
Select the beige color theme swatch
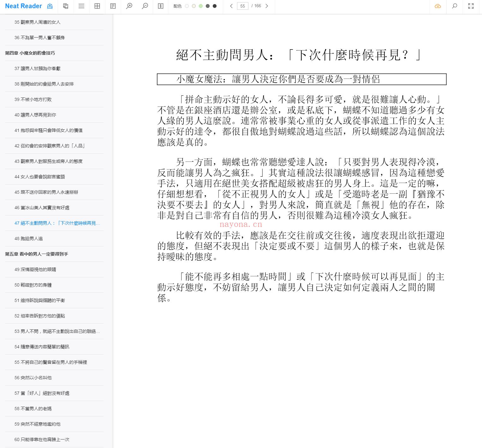[x=194, y=6]
